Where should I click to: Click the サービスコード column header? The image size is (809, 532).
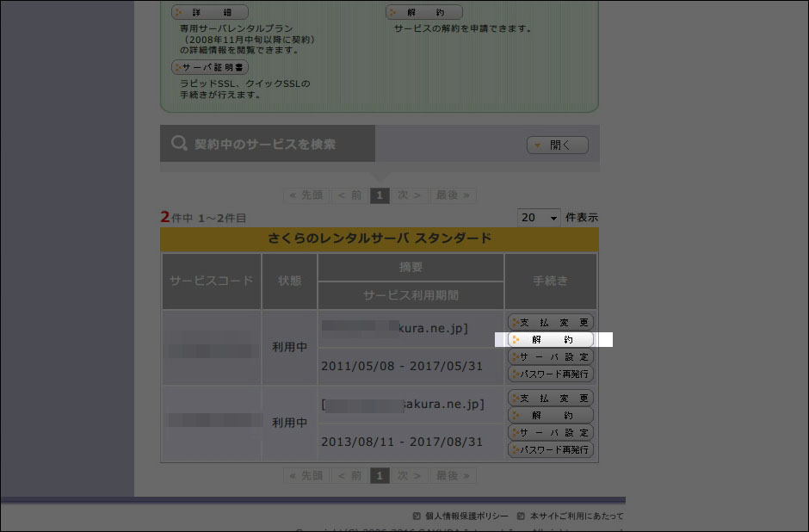coord(212,281)
